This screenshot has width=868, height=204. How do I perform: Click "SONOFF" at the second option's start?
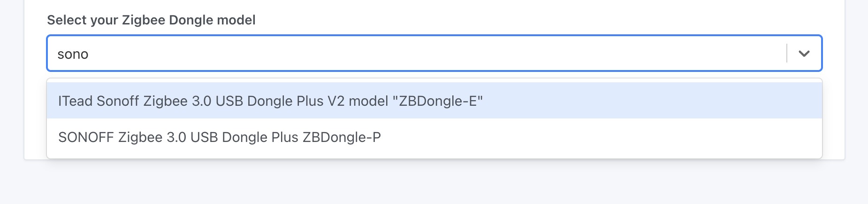point(86,137)
